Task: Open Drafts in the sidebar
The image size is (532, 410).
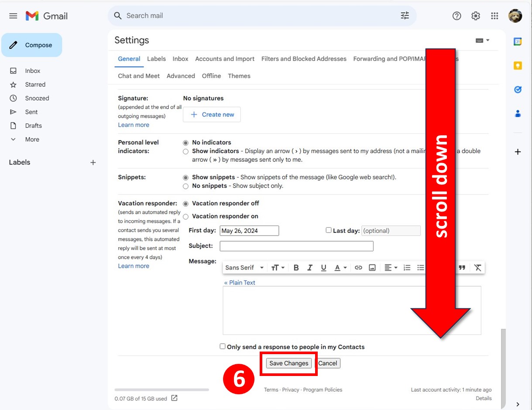Action: (33, 126)
